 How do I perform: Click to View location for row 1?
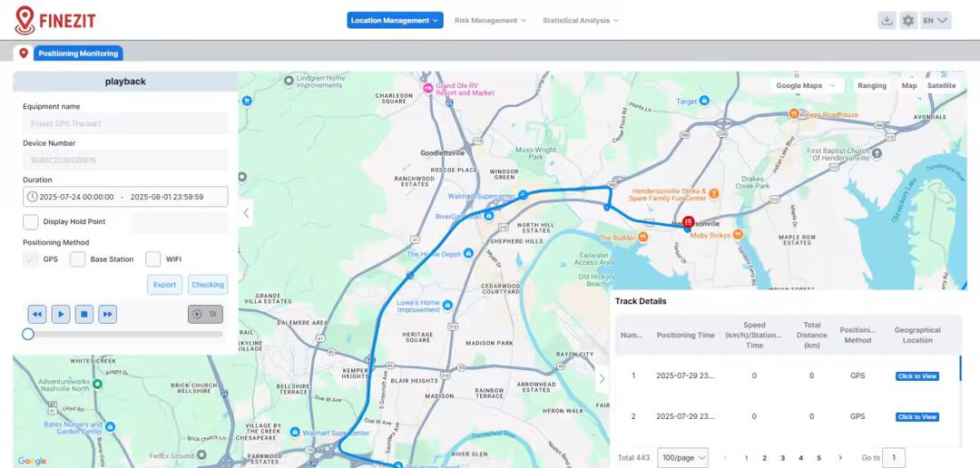pos(916,376)
